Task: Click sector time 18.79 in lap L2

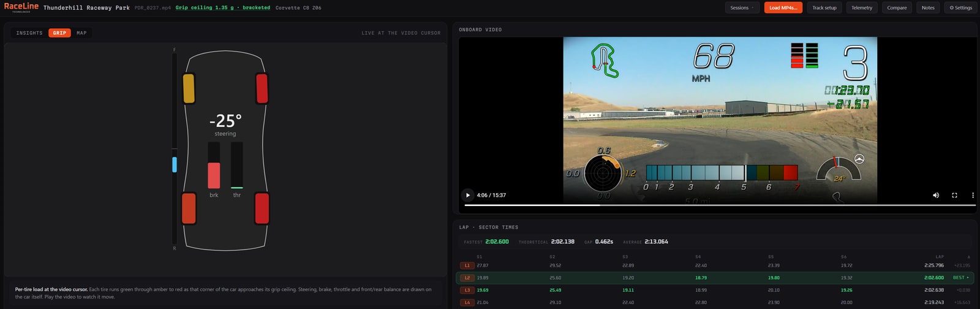Action: (x=701, y=278)
